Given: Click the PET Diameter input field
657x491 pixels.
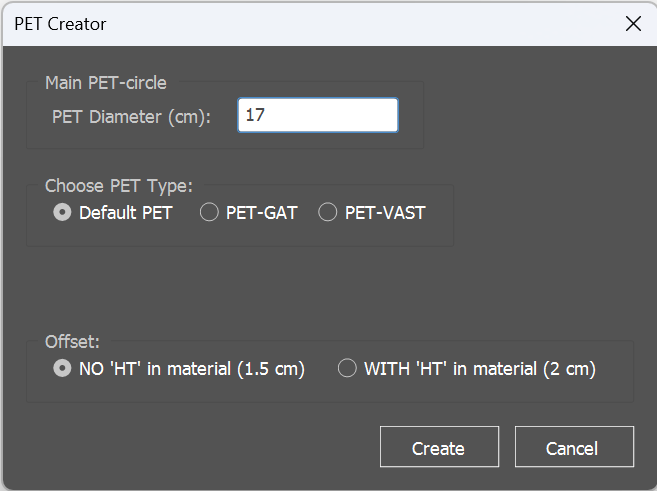Looking at the screenshot, I should [318, 115].
